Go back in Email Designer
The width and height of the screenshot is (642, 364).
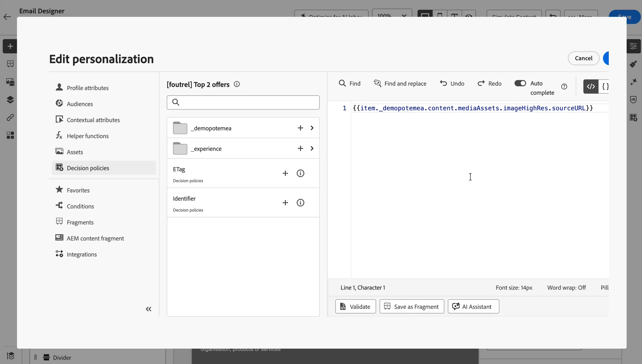tap(7, 17)
